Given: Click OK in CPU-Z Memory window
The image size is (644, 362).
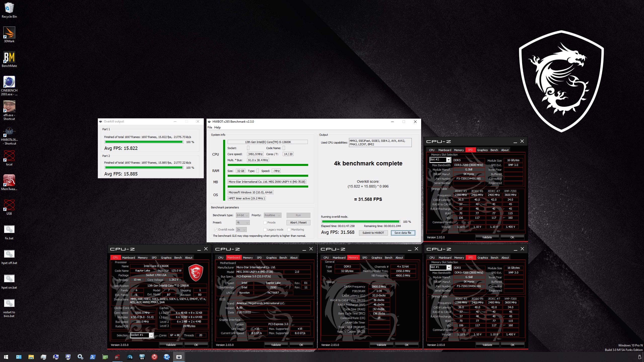Looking at the screenshot, I should coord(407,345).
